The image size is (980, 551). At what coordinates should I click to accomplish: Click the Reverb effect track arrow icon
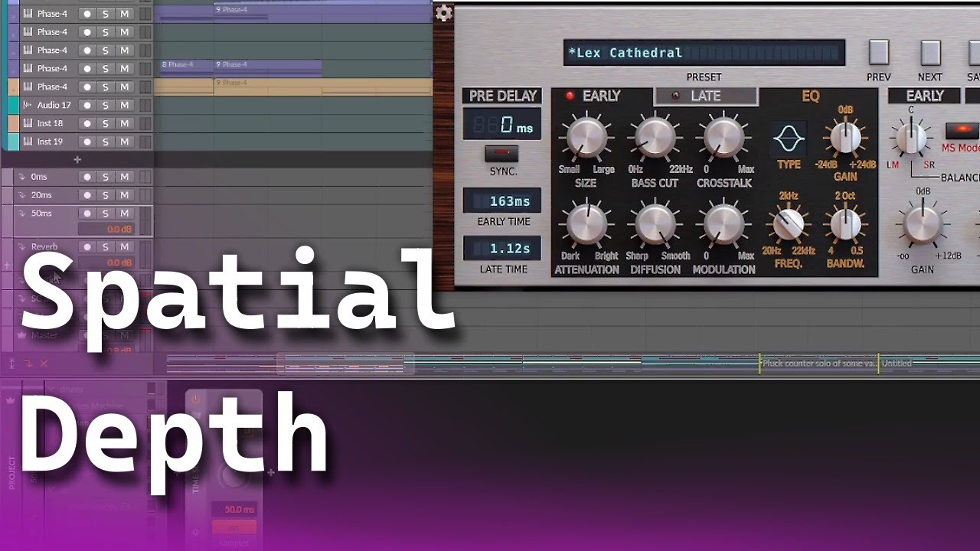click(22, 247)
